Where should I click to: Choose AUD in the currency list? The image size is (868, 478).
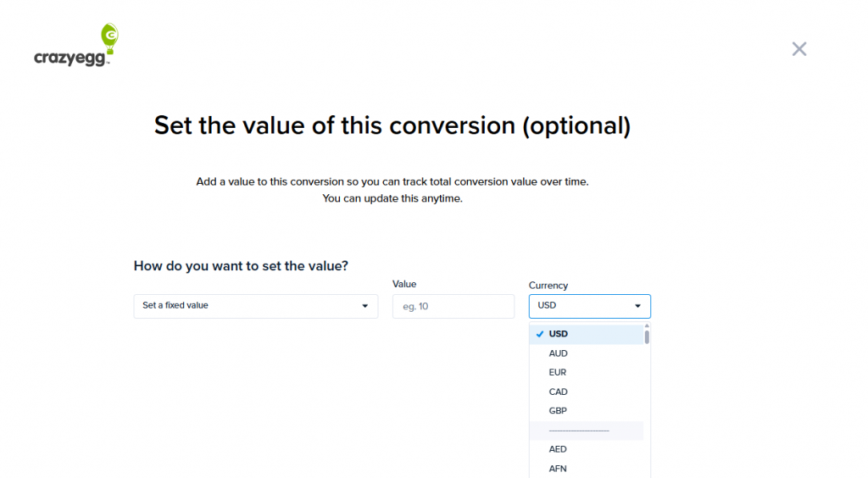coord(559,353)
